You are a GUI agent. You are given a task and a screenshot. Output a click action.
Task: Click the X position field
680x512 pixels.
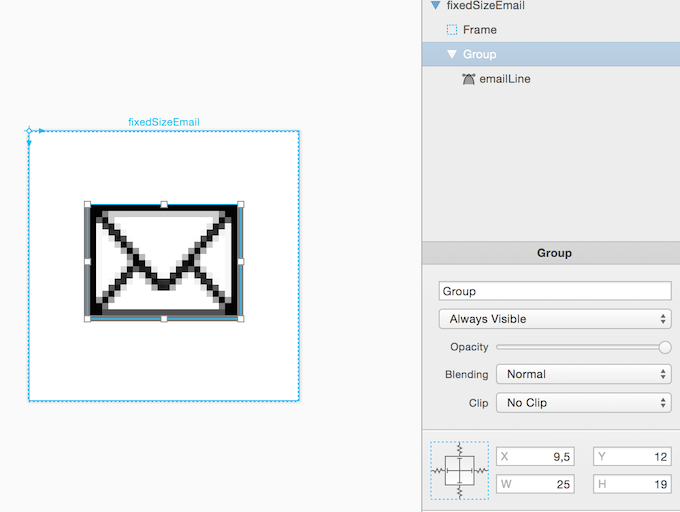[535, 457]
